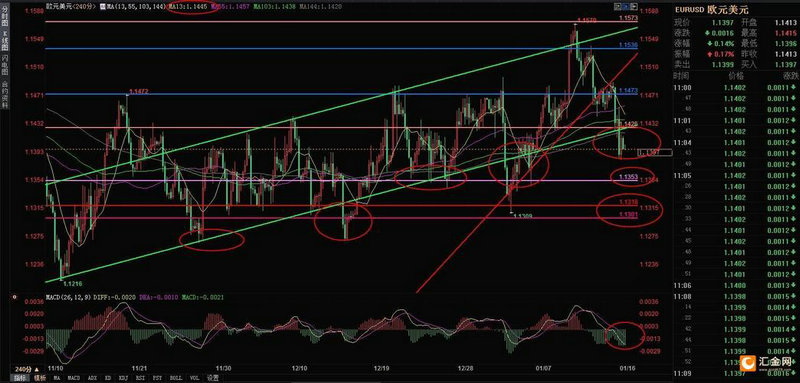Apply the MACD indicator from bottom bar
Image resolution: width=800 pixels, height=383 pixels.
[x=73, y=378]
